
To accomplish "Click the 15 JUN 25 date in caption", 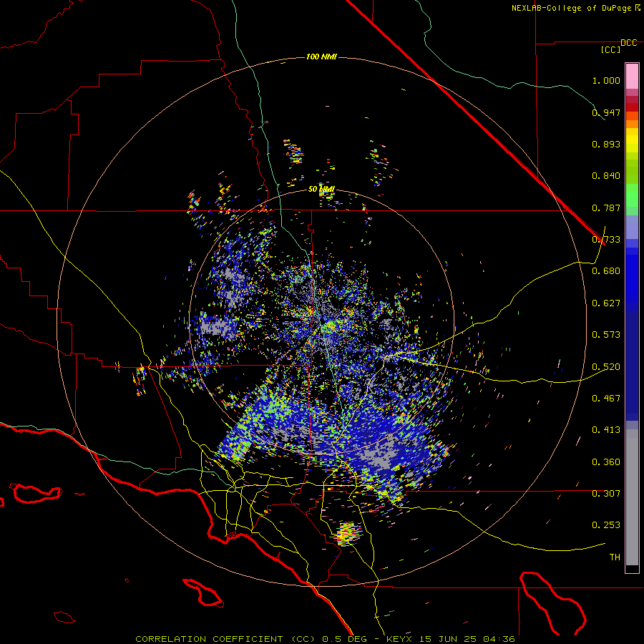I will point(449,639).
